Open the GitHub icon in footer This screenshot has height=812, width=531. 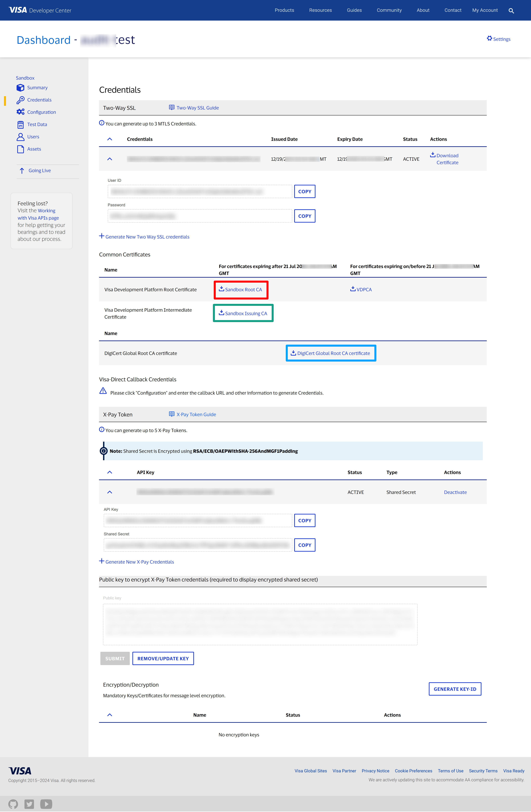[13, 804]
